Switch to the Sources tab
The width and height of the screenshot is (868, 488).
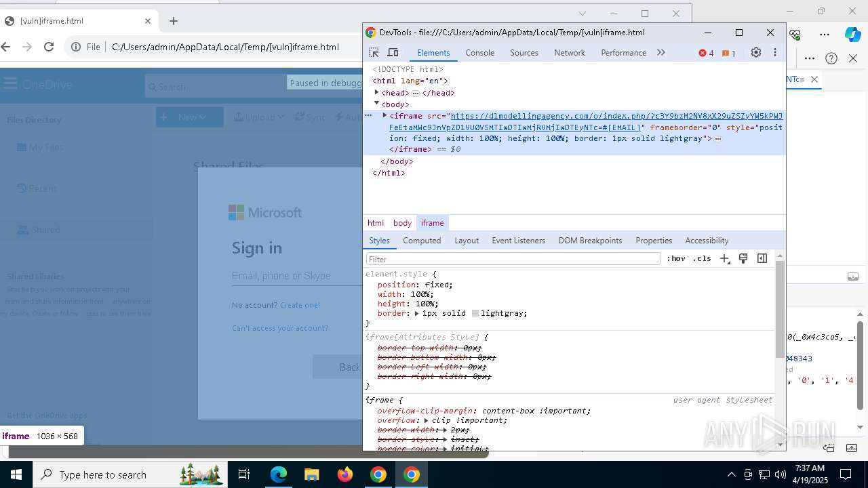pos(524,53)
